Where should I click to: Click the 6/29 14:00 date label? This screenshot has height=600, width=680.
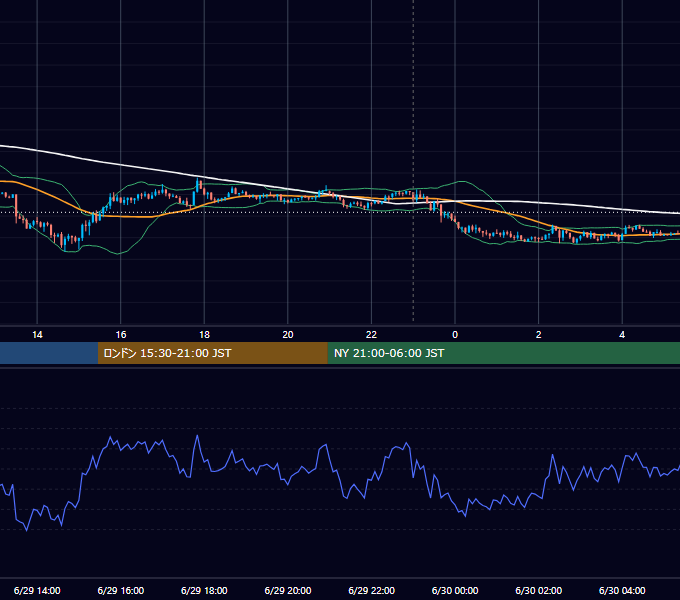37,590
